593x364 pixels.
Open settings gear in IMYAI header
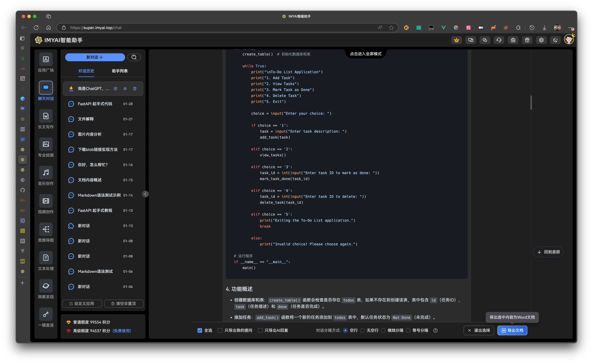[541, 40]
